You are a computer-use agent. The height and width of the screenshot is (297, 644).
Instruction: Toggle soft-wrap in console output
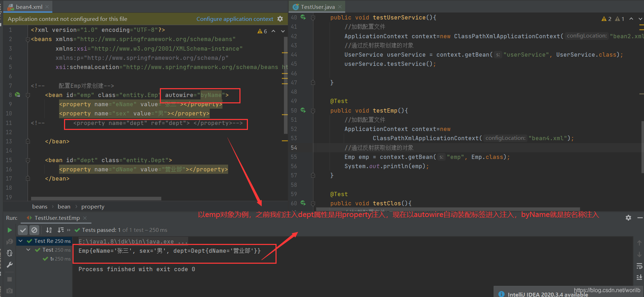tap(639, 266)
